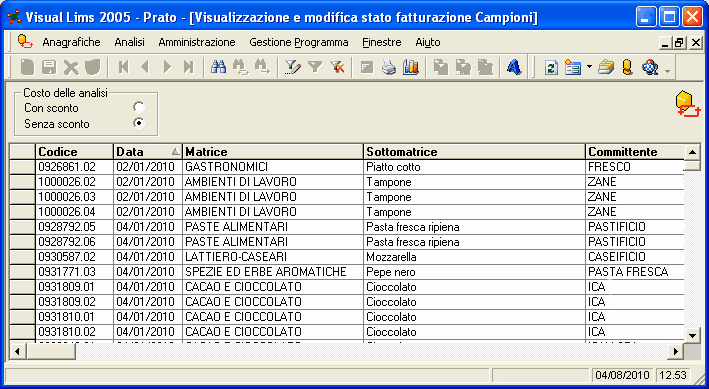Click the CASEIFICIO committente cell
Screen dimensions: 709x389
click(635, 257)
